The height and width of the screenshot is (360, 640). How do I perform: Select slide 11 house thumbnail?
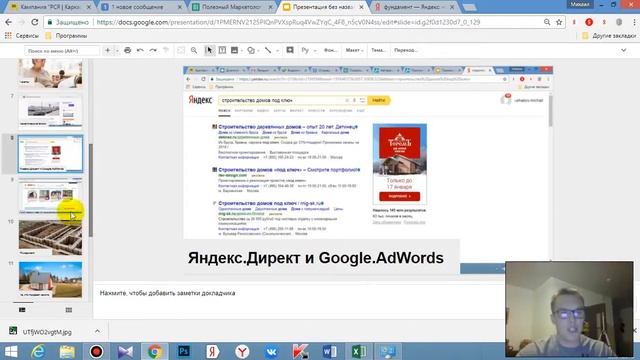[50, 280]
